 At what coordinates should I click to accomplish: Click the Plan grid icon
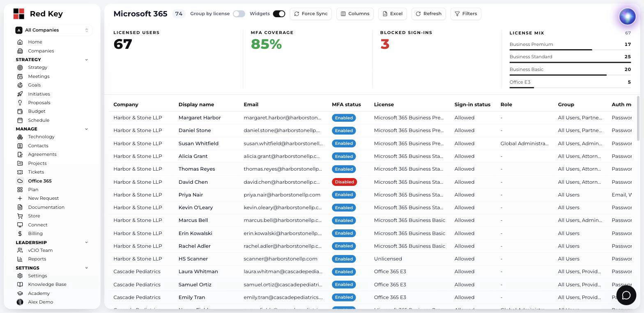pos(20,190)
